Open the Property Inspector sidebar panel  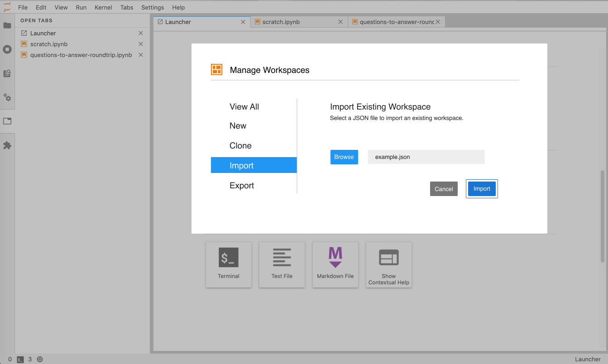pyautogui.click(x=7, y=121)
